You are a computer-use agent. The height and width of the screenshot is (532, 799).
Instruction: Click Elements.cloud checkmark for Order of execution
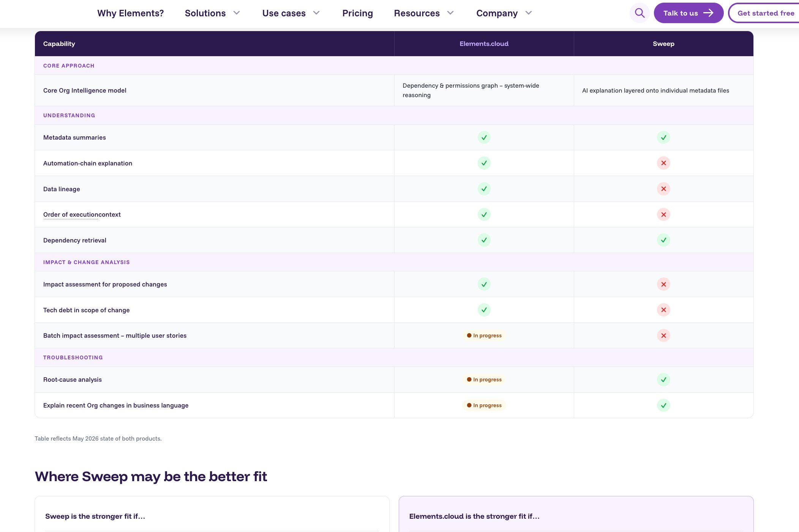tap(484, 214)
